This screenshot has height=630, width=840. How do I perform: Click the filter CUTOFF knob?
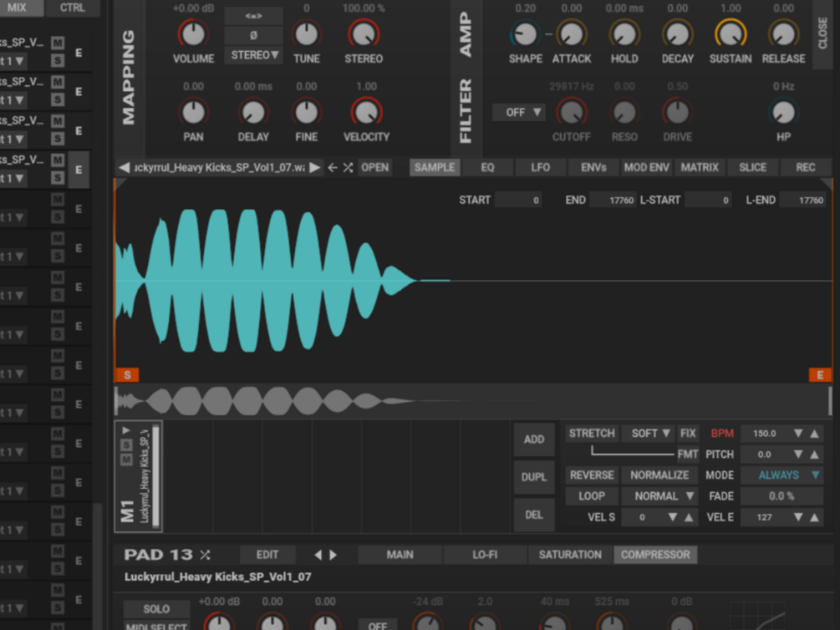click(x=572, y=112)
